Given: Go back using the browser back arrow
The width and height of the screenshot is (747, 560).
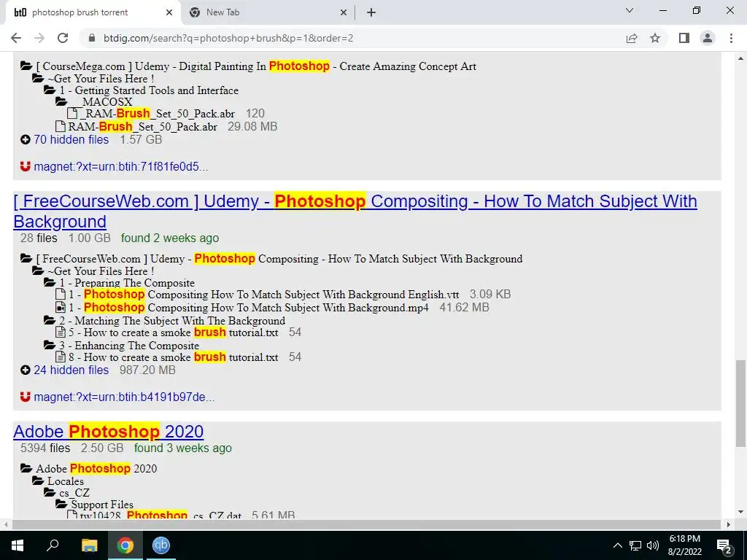Looking at the screenshot, I should point(16,38).
